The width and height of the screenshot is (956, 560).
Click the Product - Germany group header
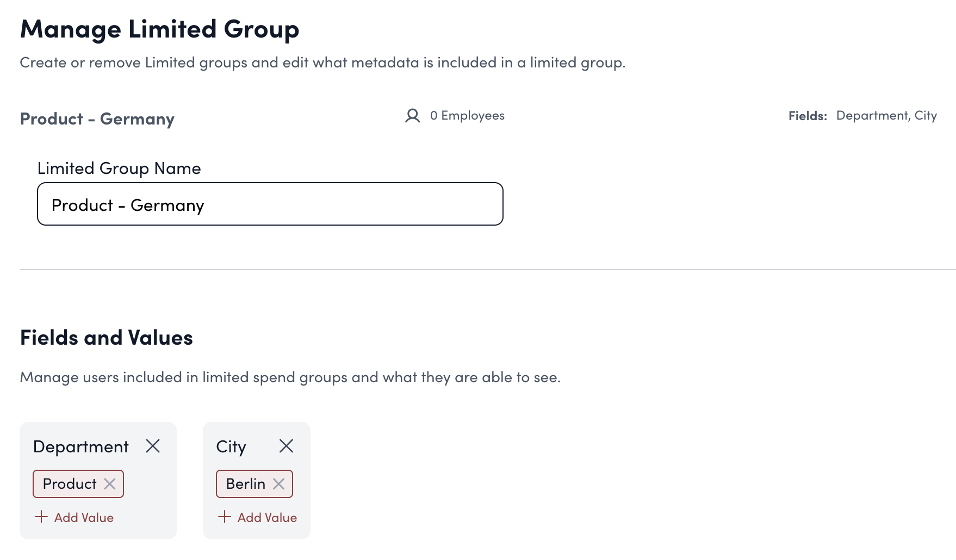[x=97, y=119]
